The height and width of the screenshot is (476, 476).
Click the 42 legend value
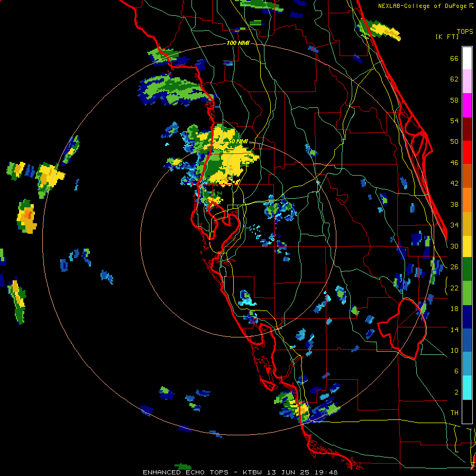point(454,184)
